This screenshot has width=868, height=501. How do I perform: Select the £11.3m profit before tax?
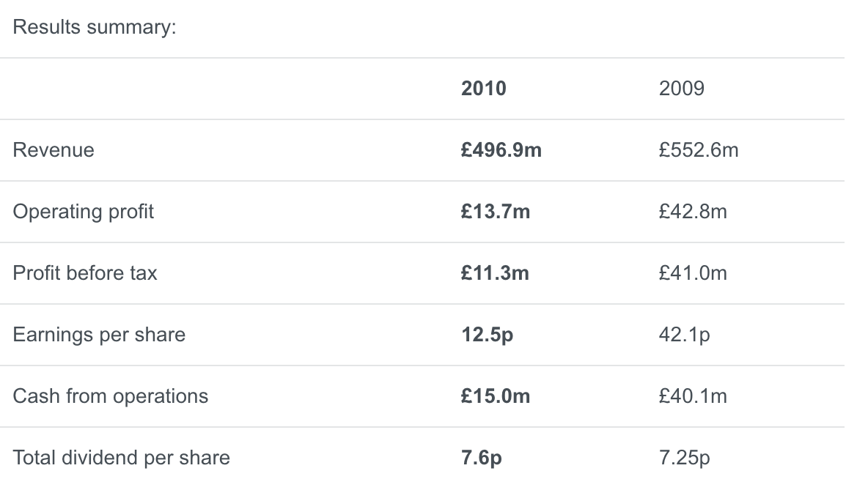495,273
